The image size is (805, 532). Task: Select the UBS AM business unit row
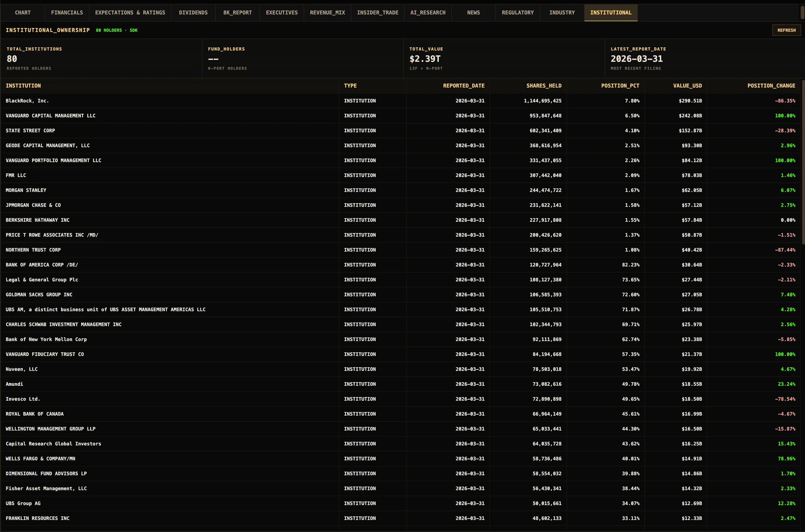[401, 310]
